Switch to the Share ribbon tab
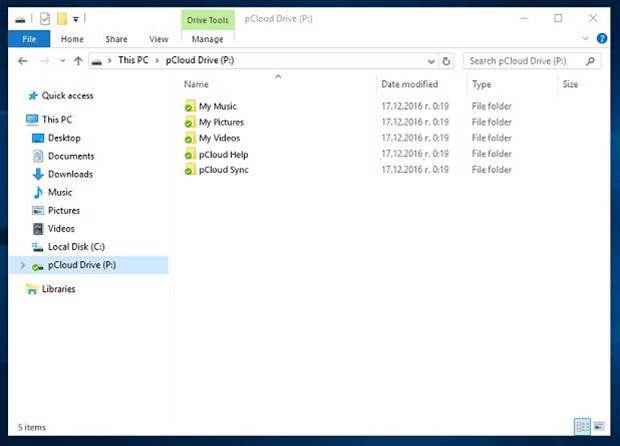This screenshot has width=620, height=446. pos(116,39)
